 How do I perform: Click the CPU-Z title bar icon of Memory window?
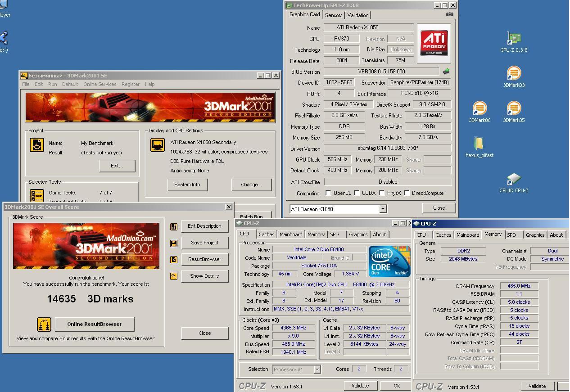(x=416, y=224)
